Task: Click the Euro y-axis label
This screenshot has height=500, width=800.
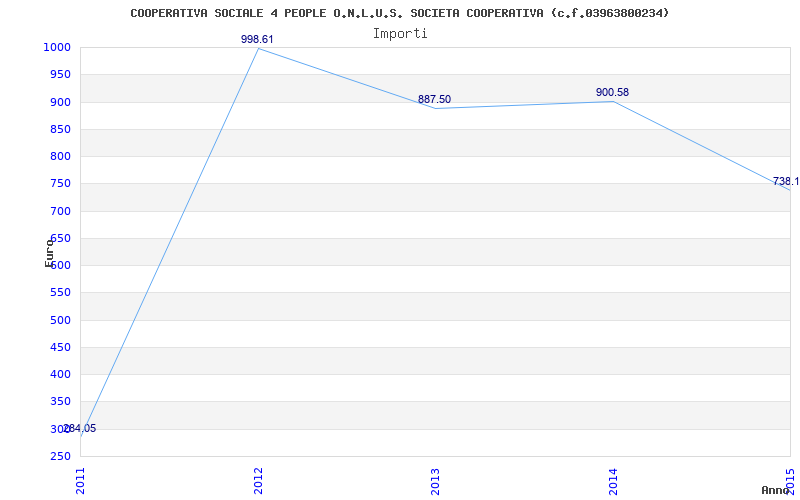Action: point(49,253)
